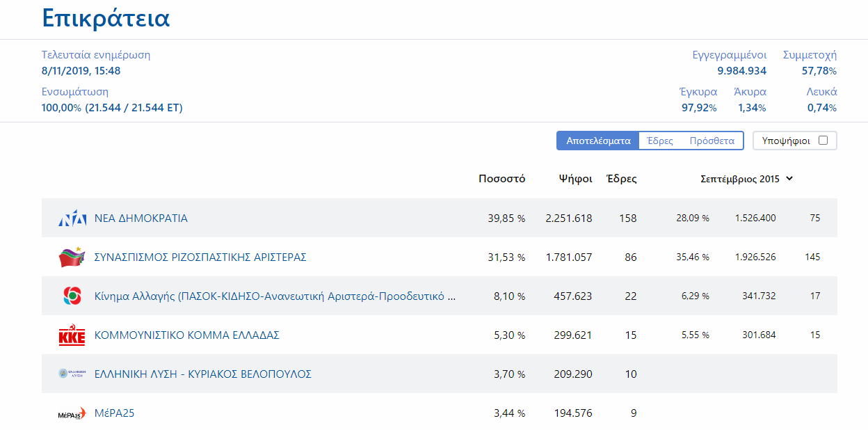The image size is (868, 430).
Task: Open ΣΥΝΑΣΠΙΣΜΟΣ ΡΙΖΟΣΠΑΣΤΙΚΗΣ ΑΡΙΣΤΕΡΑΣ party link
Action: [x=200, y=257]
